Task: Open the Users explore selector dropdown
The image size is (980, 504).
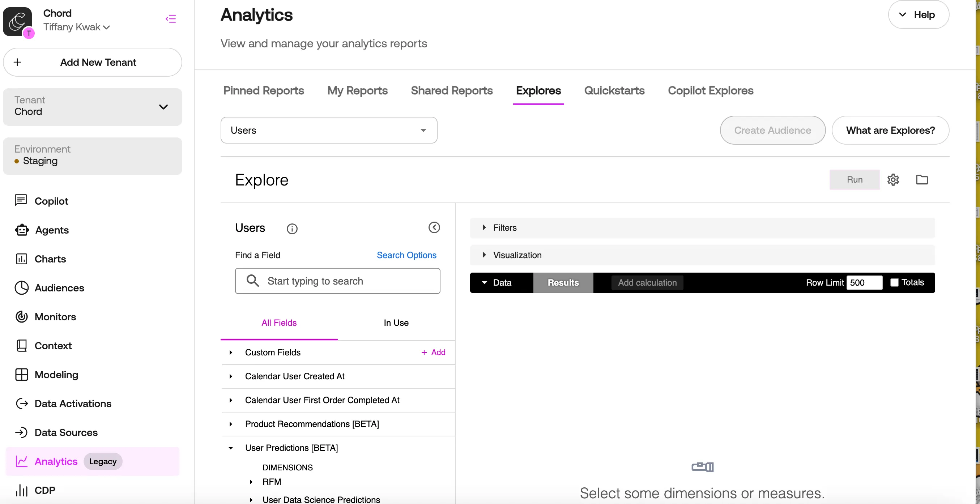Action: click(x=329, y=130)
